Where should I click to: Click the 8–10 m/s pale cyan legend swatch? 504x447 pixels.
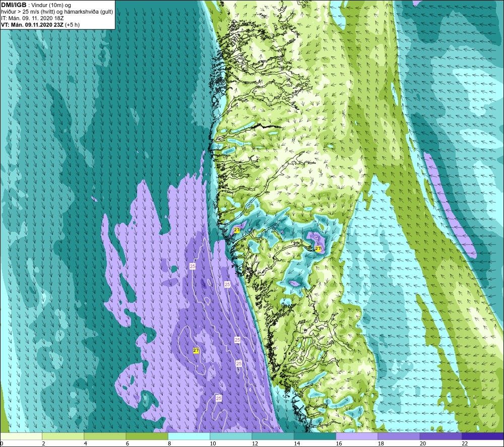tap(189, 436)
